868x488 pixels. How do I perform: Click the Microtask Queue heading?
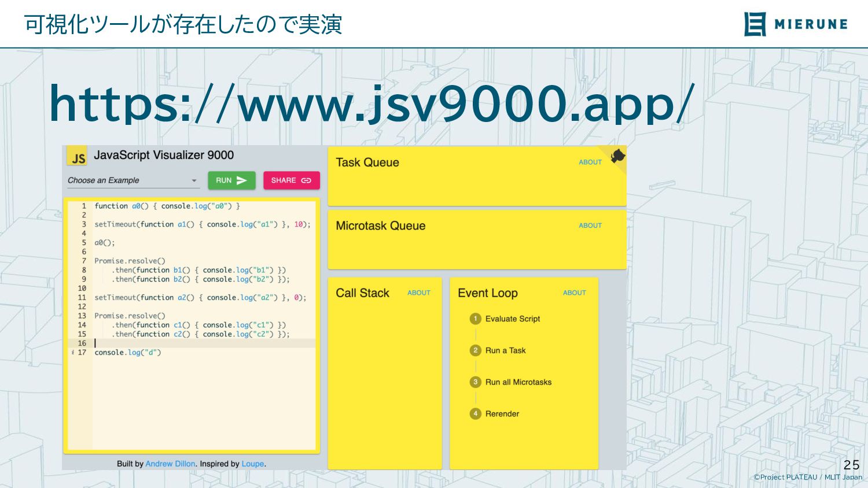tap(381, 226)
